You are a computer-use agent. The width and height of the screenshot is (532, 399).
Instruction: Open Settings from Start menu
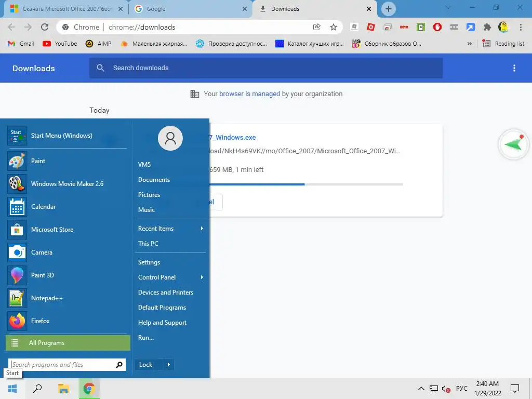point(149,262)
